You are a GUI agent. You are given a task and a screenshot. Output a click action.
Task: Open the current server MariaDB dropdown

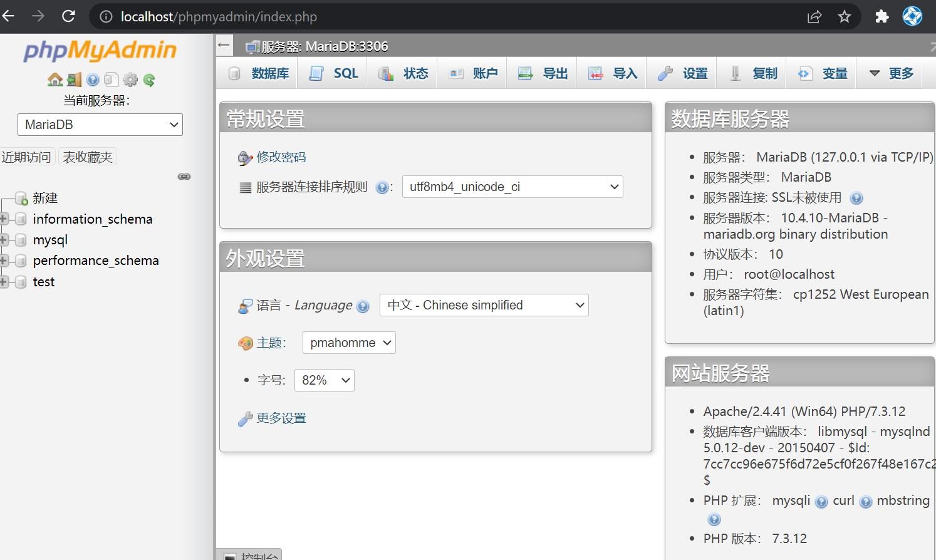coord(100,125)
